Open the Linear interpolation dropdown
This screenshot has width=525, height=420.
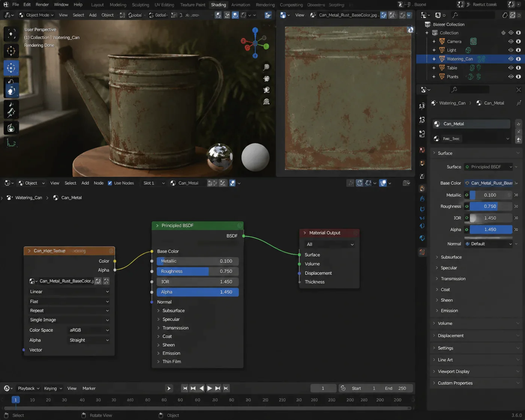click(69, 292)
